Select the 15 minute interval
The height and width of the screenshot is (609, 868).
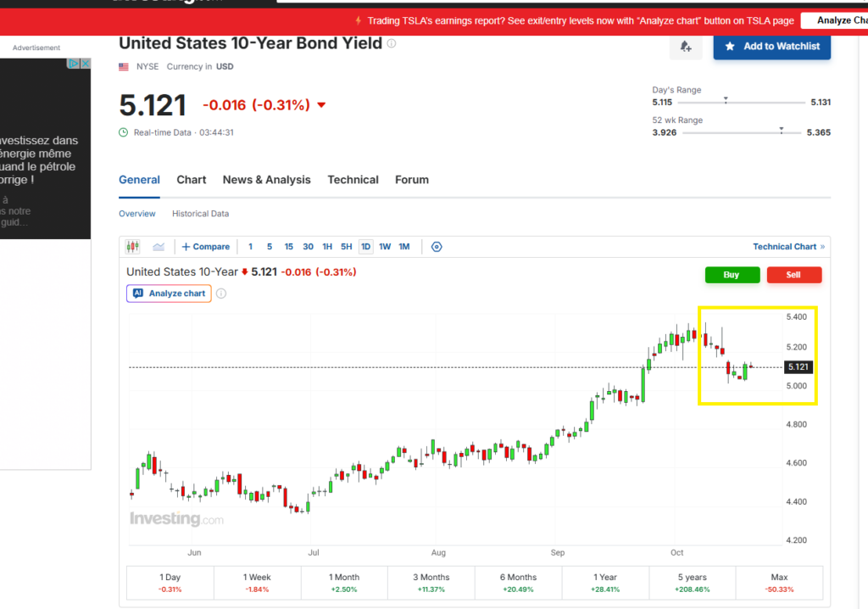[289, 247]
